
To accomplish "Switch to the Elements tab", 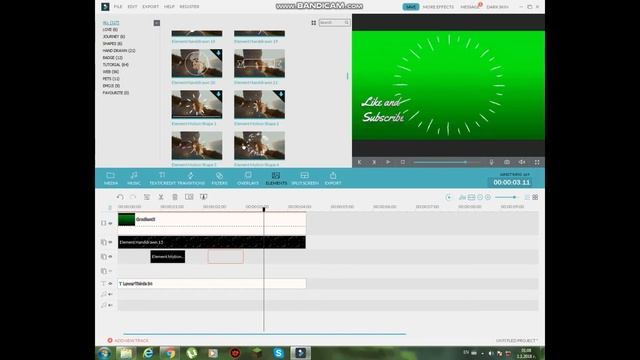I will [276, 178].
